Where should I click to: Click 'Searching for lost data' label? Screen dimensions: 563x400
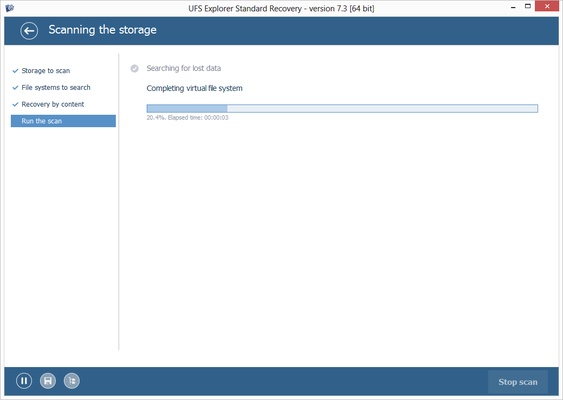183,68
